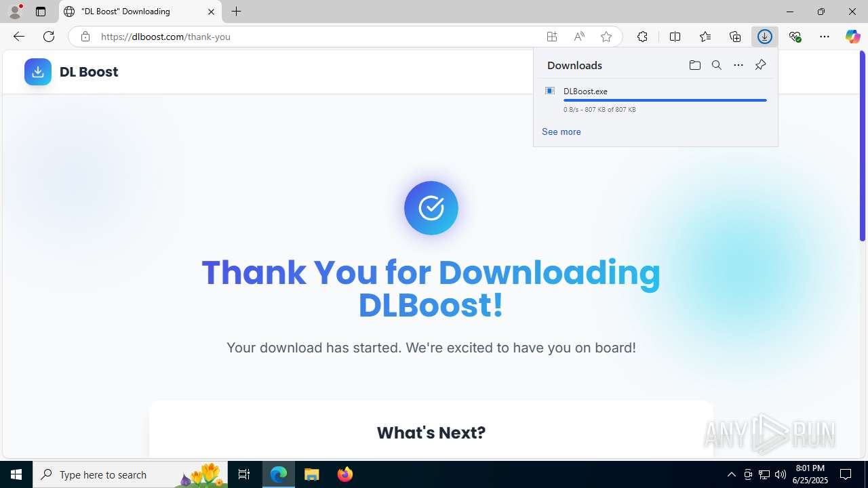View site information lock icon

tap(85, 37)
